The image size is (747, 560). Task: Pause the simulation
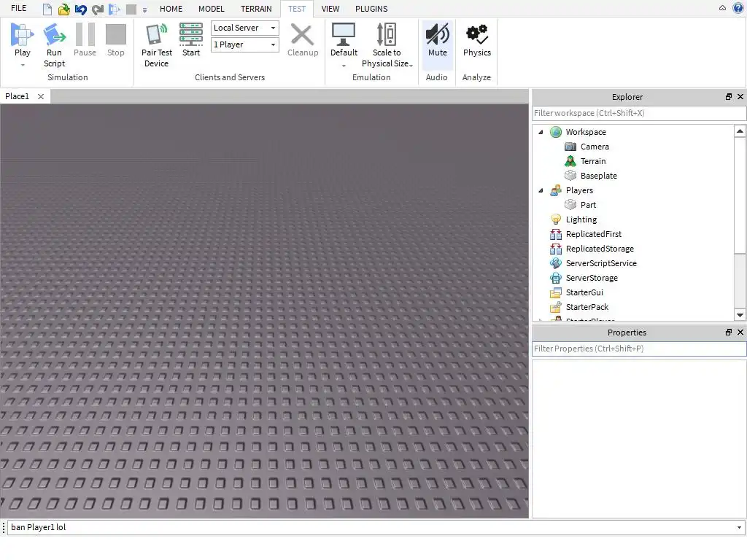tap(85, 40)
